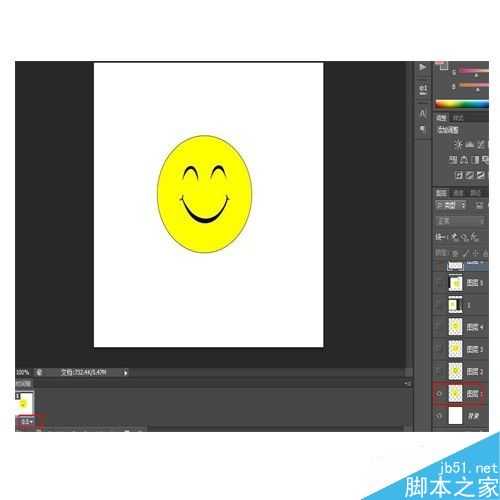
Task: Expand the document info arrow in status bar
Action: [126, 373]
